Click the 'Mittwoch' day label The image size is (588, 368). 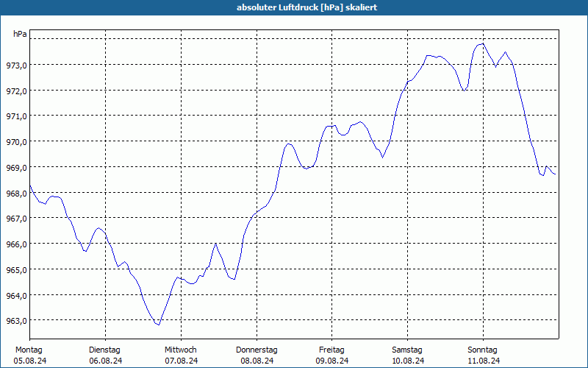(x=181, y=350)
